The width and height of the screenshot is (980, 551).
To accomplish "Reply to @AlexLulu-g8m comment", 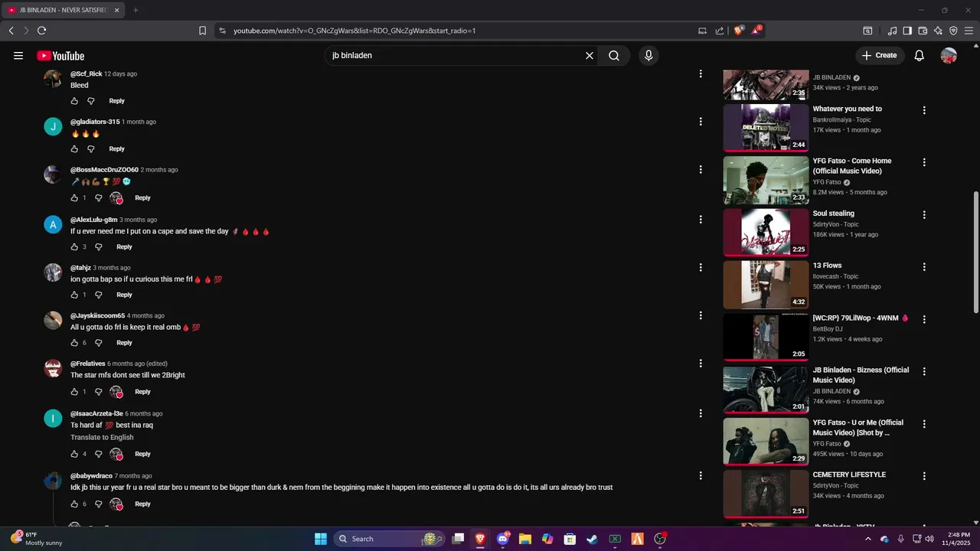I will pos(124,247).
